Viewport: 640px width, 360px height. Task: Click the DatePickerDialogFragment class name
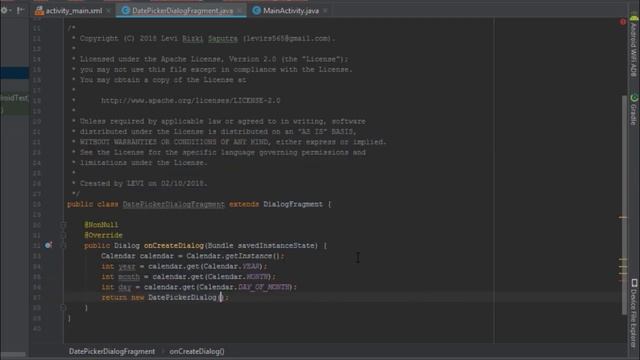[173, 204]
